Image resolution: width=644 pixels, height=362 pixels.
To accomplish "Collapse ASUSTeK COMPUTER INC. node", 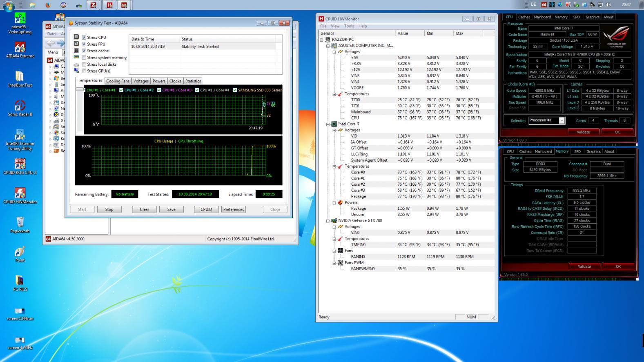I will 328,46.
